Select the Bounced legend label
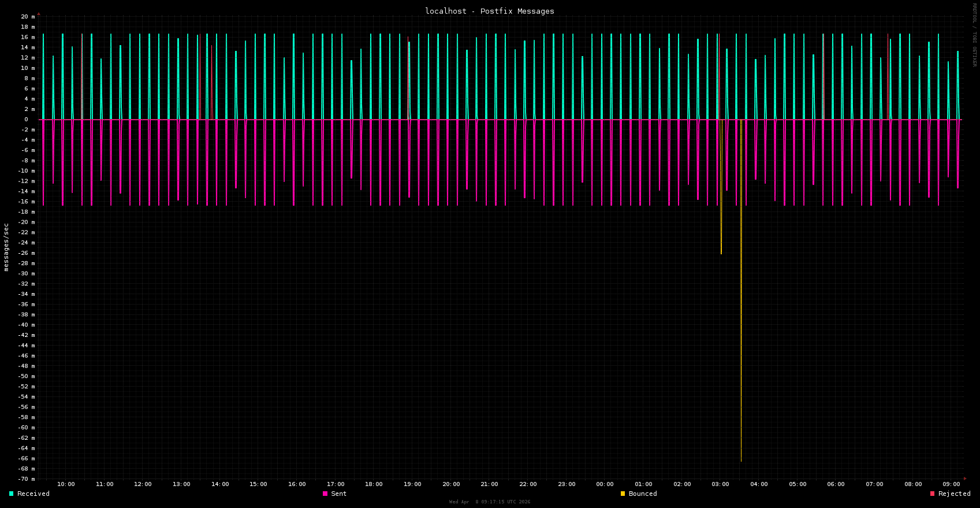 643,494
